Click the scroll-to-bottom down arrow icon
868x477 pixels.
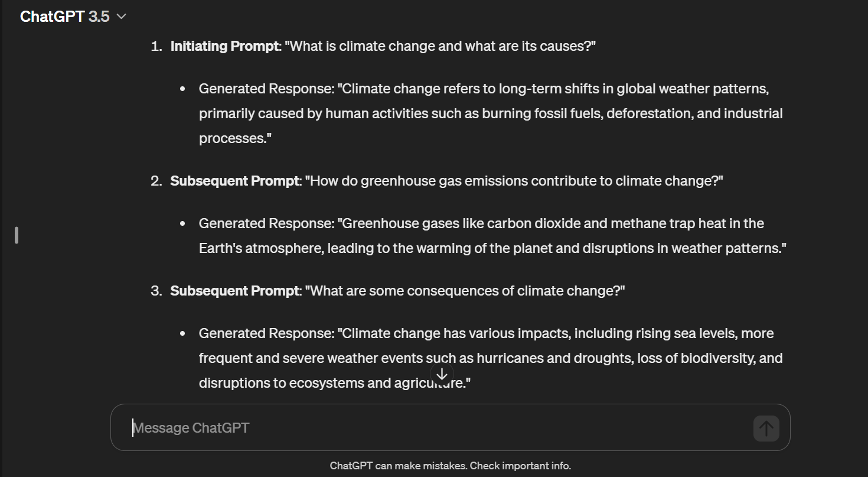pos(442,374)
